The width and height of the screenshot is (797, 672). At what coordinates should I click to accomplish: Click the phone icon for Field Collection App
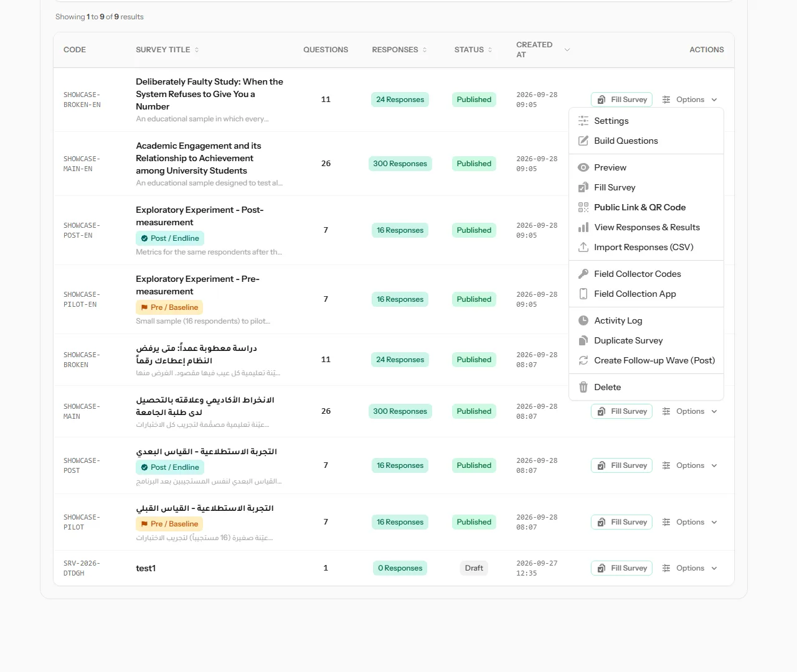[x=583, y=294]
